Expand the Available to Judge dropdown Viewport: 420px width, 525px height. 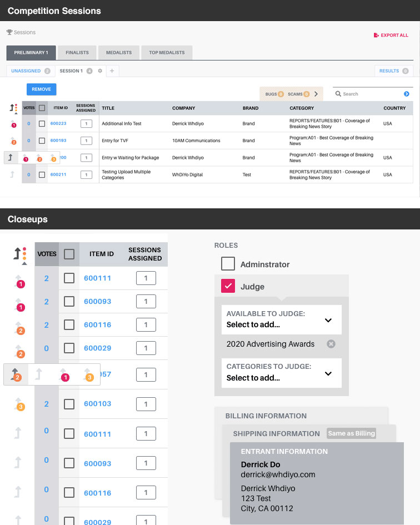point(328,320)
